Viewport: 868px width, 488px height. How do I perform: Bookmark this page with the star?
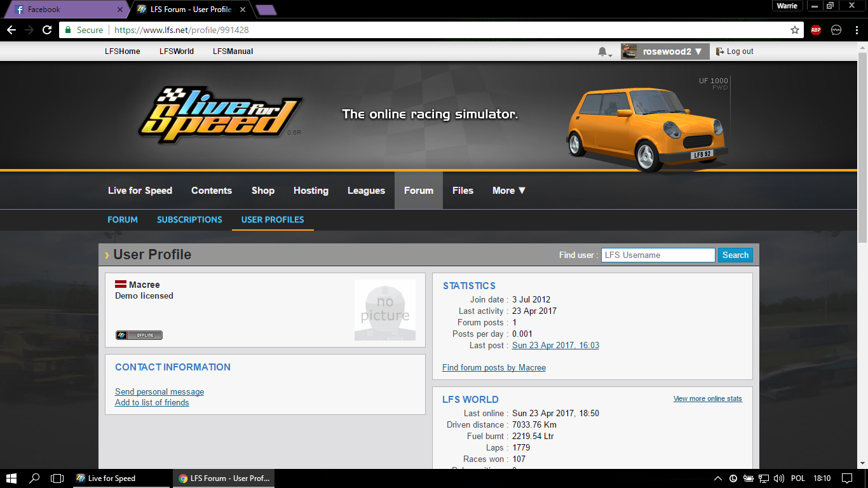pyautogui.click(x=794, y=30)
